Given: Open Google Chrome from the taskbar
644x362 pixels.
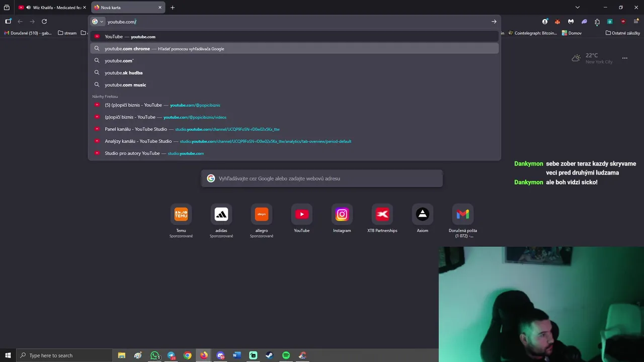Looking at the screenshot, I should (188, 355).
